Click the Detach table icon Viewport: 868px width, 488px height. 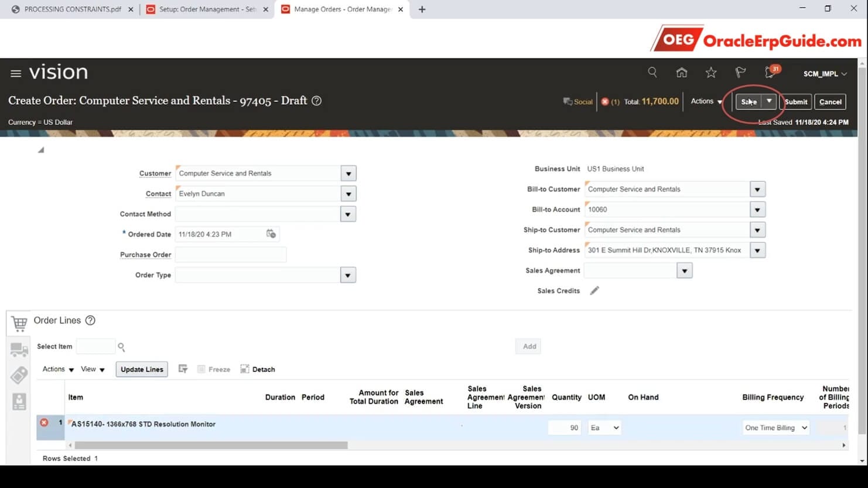[x=257, y=369]
